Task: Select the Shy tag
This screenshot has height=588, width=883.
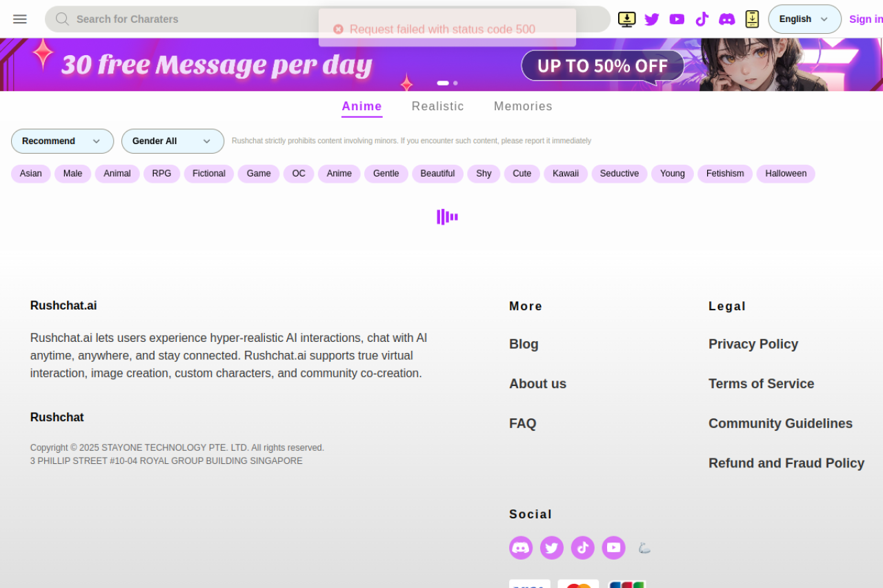Action: point(484,174)
